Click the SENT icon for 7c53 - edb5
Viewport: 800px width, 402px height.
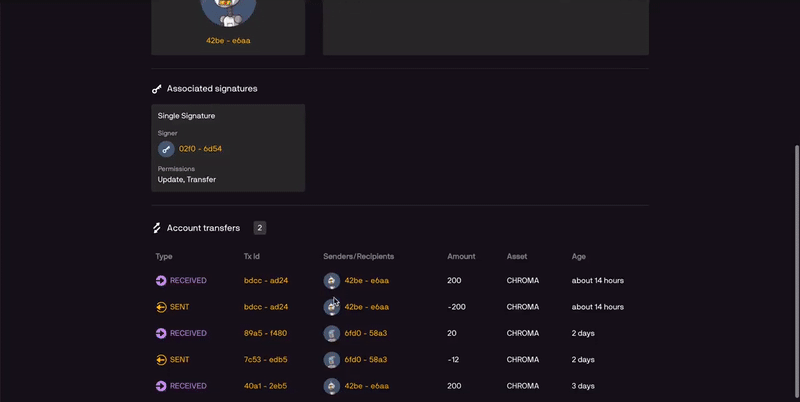tap(161, 359)
